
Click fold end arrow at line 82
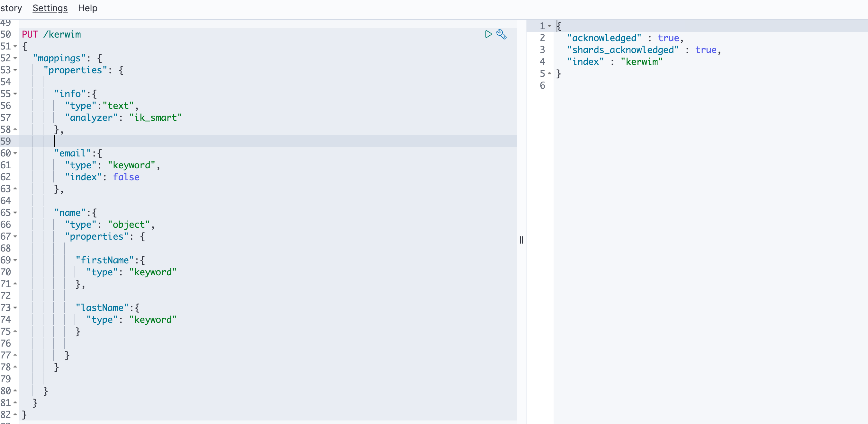tap(15, 415)
